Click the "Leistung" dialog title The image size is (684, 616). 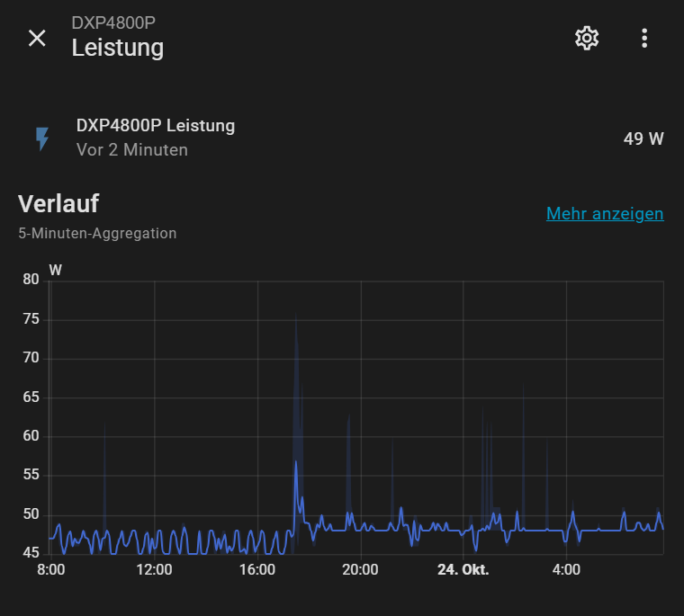pos(118,47)
